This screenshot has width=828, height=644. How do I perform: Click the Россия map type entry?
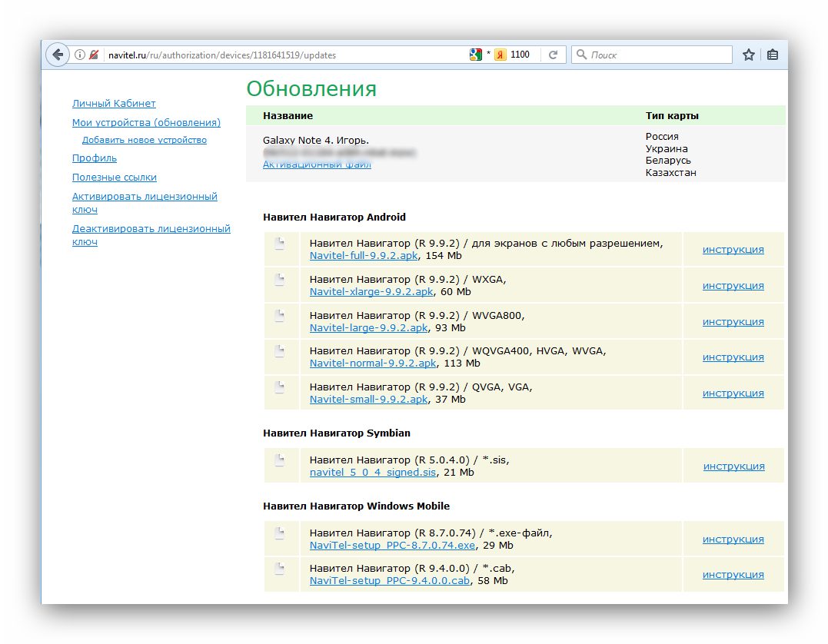[x=662, y=136]
